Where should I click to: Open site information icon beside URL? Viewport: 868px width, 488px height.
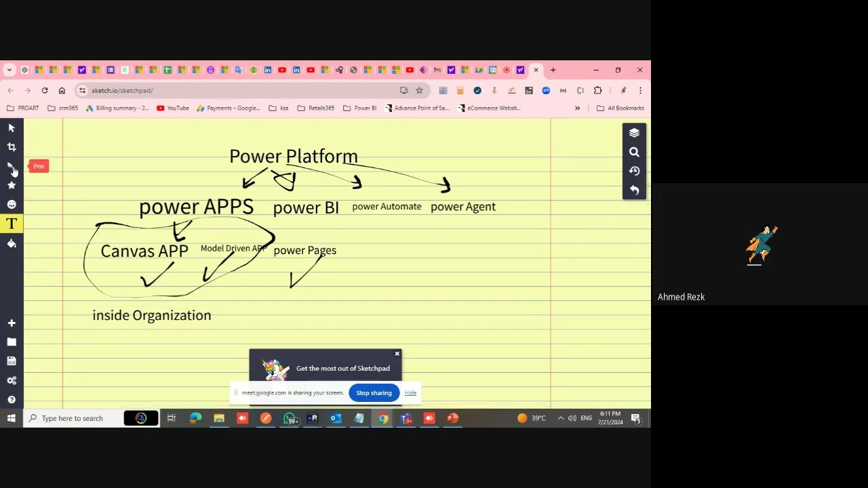[x=82, y=90]
